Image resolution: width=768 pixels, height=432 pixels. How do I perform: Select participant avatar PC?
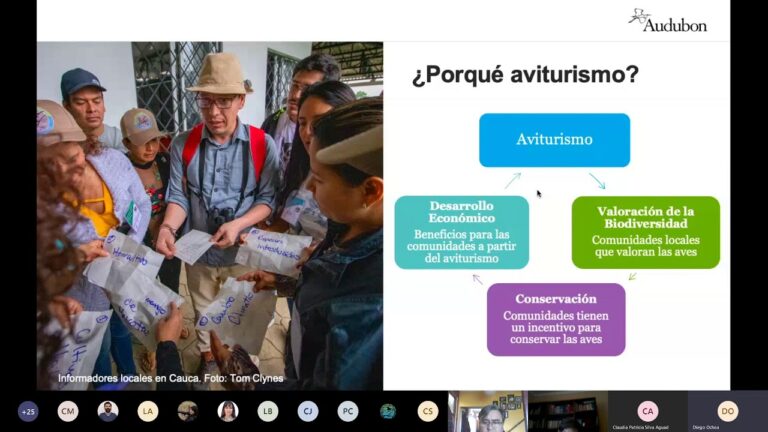(348, 411)
